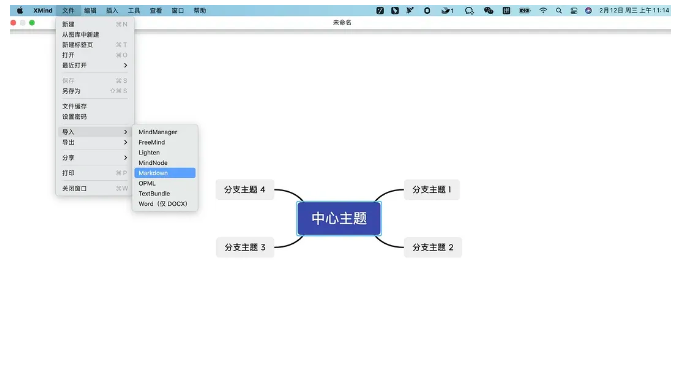Import from TextBundle format
The width and height of the screenshot is (681, 383).
[165, 193]
